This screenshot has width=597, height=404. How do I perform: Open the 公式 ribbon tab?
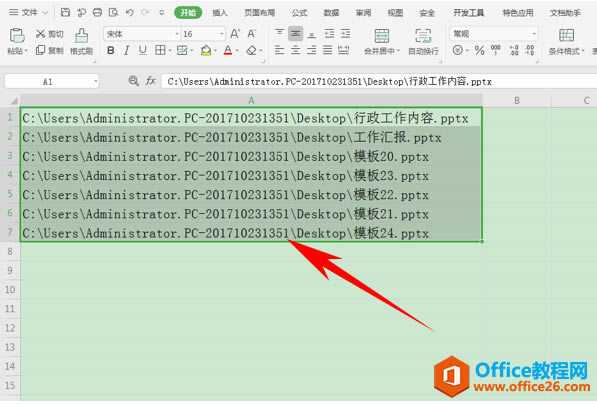point(299,13)
